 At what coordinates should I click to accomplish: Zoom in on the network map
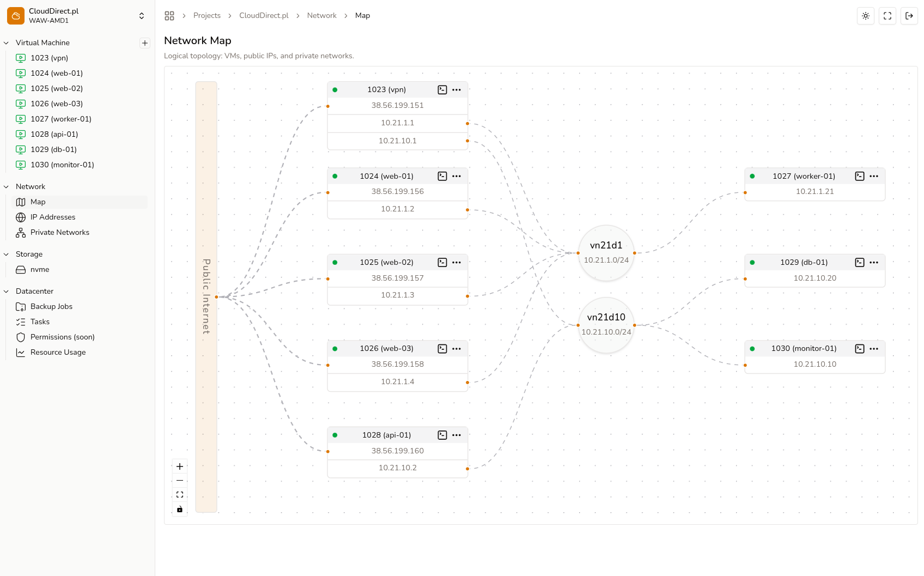(x=180, y=466)
